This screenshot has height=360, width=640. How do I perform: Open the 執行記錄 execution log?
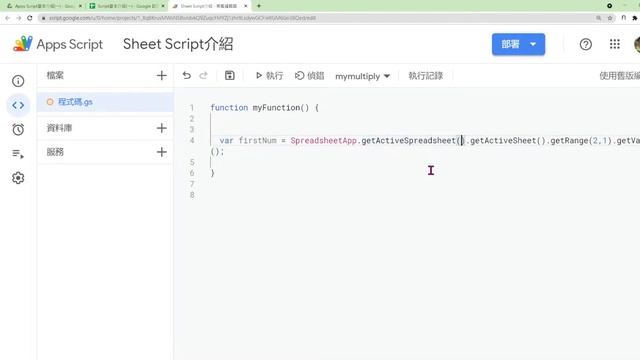pyautogui.click(x=426, y=76)
